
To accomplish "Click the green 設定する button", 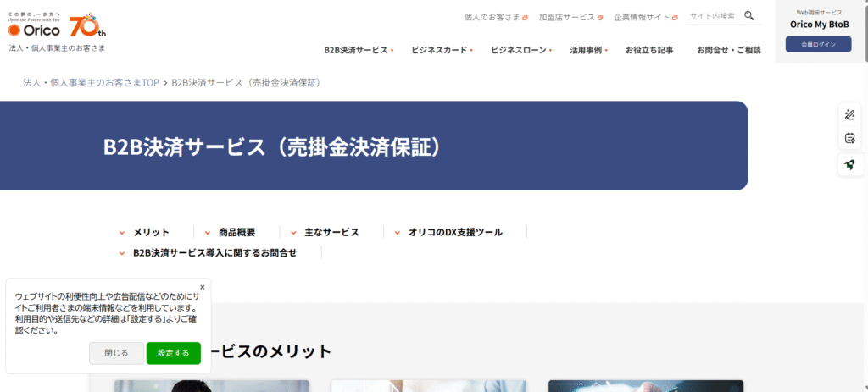I will click(173, 353).
